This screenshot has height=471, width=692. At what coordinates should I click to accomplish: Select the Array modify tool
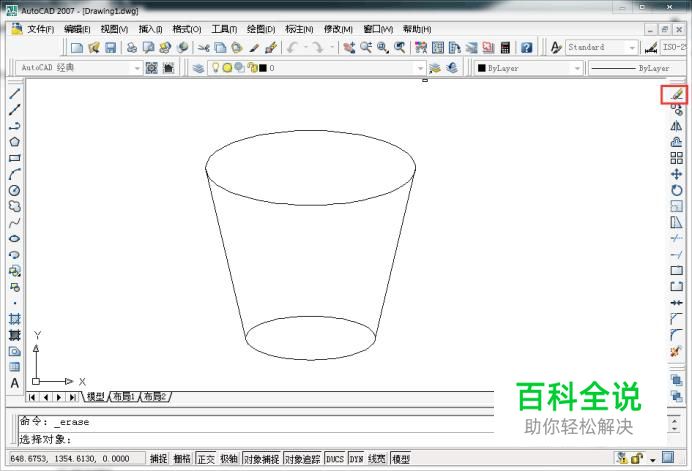click(x=676, y=158)
